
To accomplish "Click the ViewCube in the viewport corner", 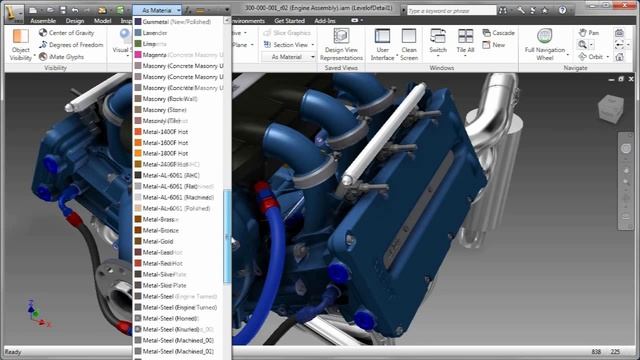I will coord(611,108).
